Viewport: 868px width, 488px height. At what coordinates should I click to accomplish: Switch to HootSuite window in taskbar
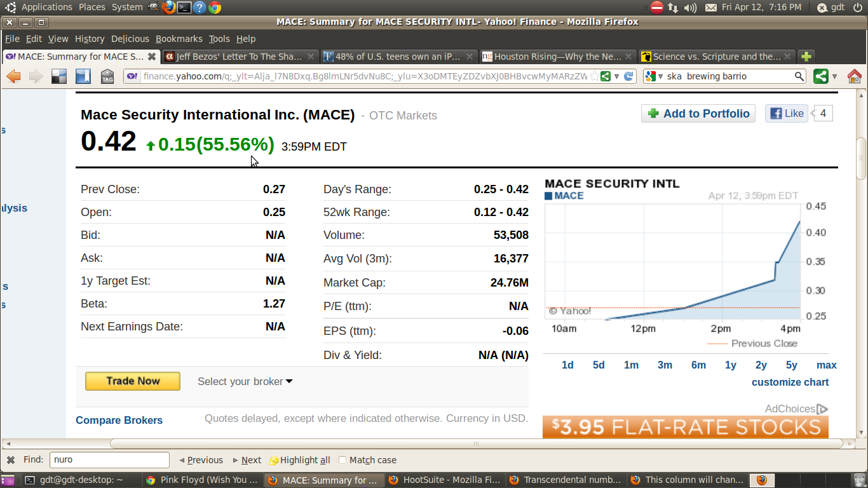click(x=444, y=480)
